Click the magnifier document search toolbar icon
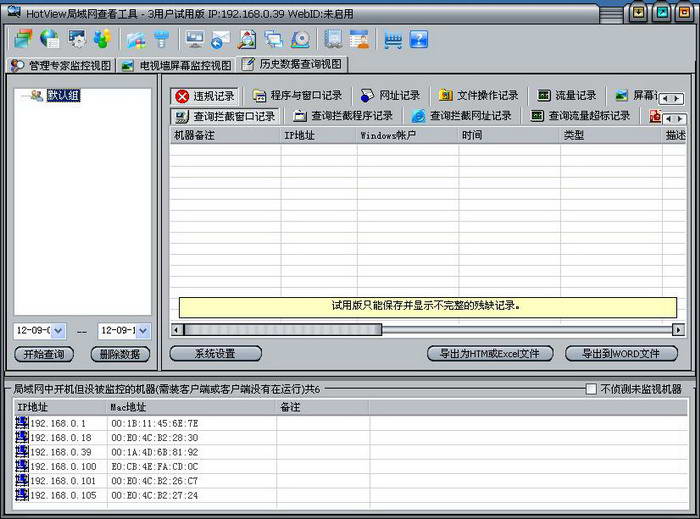700x519 pixels. 247,39
